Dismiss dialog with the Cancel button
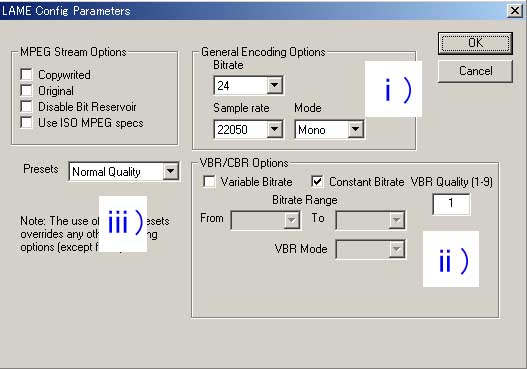The height and width of the screenshot is (369, 527). (475, 71)
